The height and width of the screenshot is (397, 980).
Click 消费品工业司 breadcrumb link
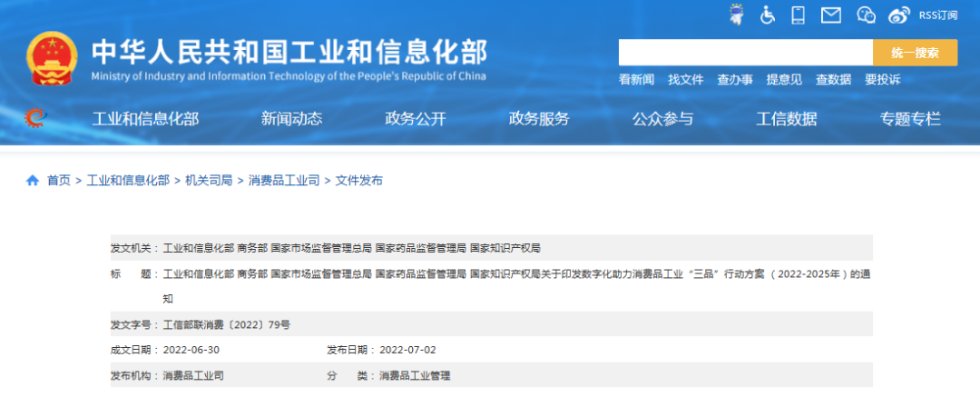click(284, 181)
